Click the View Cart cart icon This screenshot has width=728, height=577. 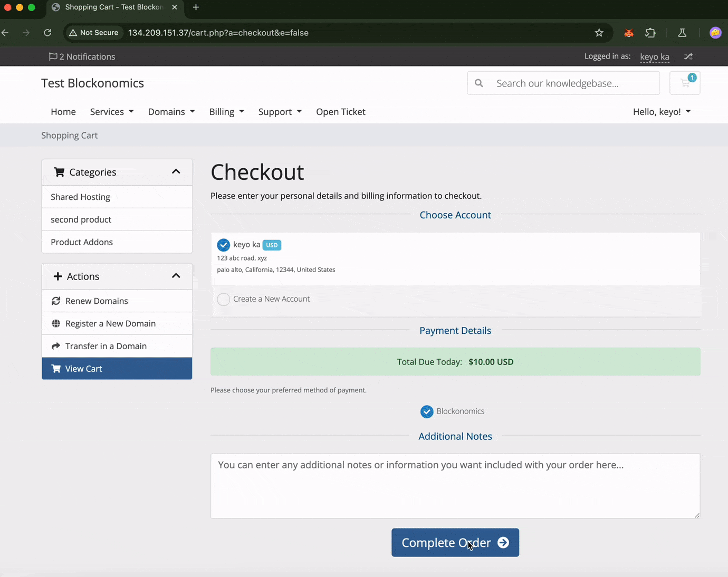56,369
